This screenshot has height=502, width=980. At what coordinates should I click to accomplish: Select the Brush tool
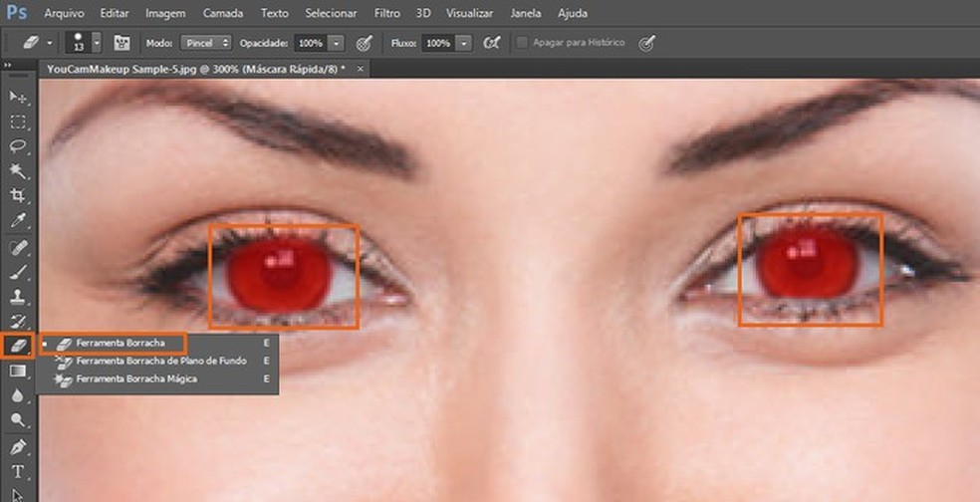coord(18,272)
